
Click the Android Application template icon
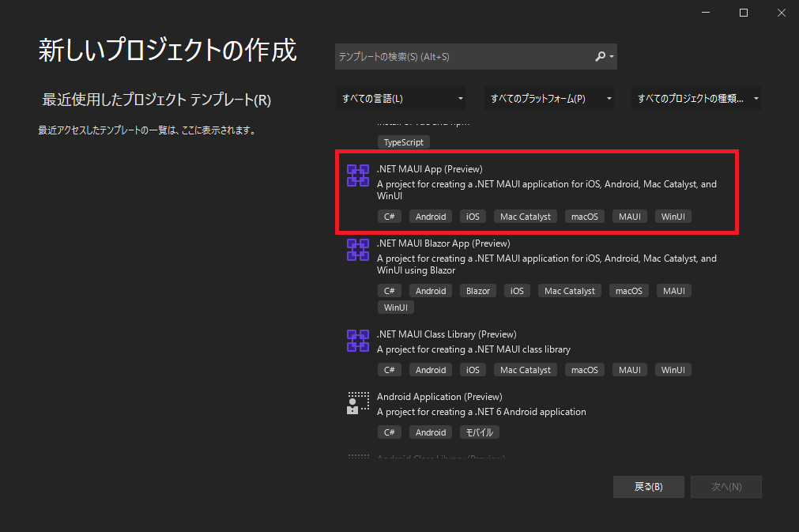tap(358, 403)
